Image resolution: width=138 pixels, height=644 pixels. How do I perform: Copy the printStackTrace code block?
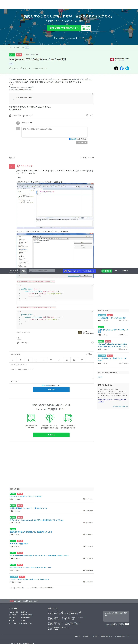pyautogui.click(x=92, y=94)
